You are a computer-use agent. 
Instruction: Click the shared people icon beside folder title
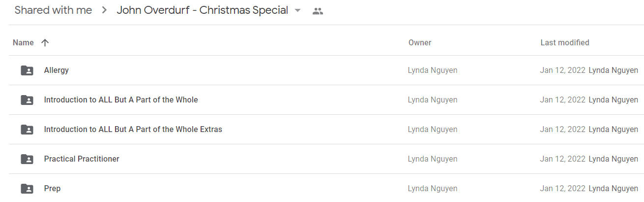pyautogui.click(x=318, y=11)
